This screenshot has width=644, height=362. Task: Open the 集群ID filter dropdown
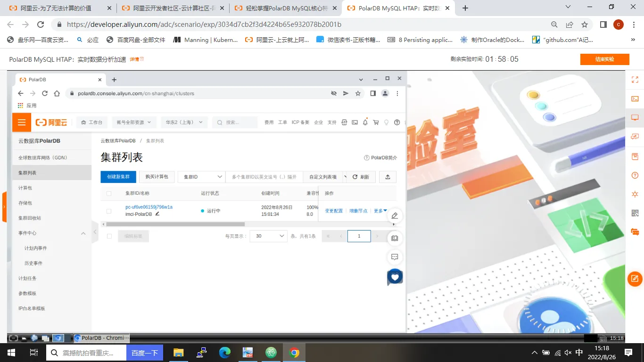(202, 177)
